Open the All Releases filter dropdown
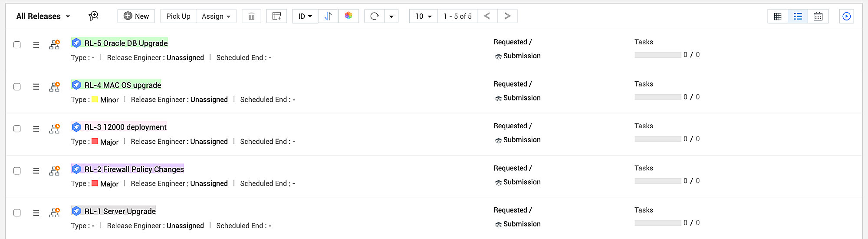This screenshot has height=239, width=868. point(43,17)
